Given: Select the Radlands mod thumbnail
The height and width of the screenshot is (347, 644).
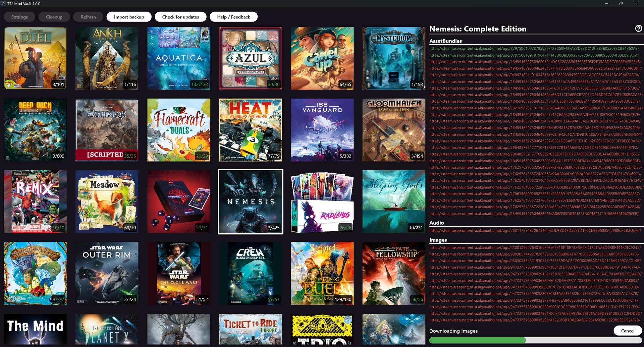Looking at the screenshot, I should pyautogui.click(x=322, y=202).
